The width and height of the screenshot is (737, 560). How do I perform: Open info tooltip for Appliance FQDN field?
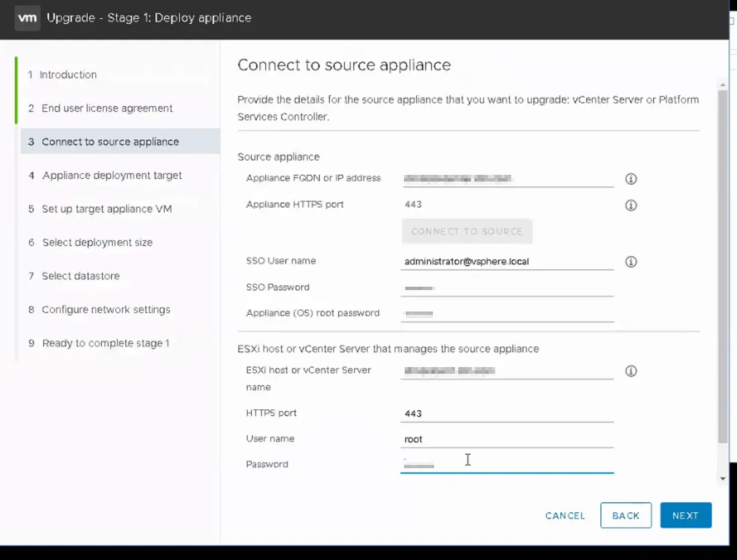630,179
